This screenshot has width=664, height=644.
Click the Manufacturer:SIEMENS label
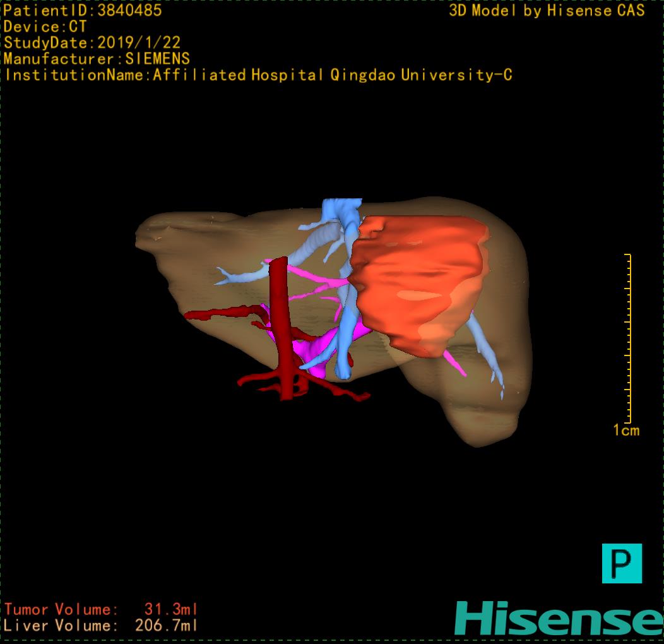(x=97, y=59)
